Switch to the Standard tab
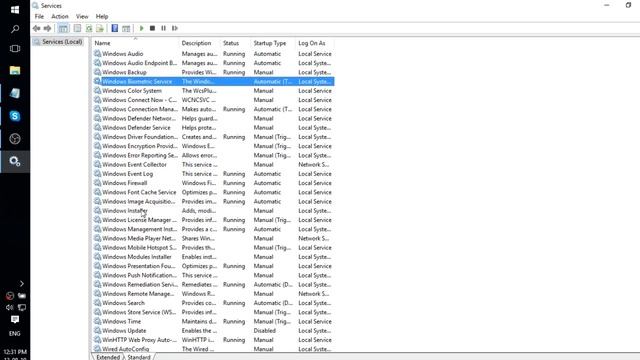The height and width of the screenshot is (360, 640). click(139, 357)
